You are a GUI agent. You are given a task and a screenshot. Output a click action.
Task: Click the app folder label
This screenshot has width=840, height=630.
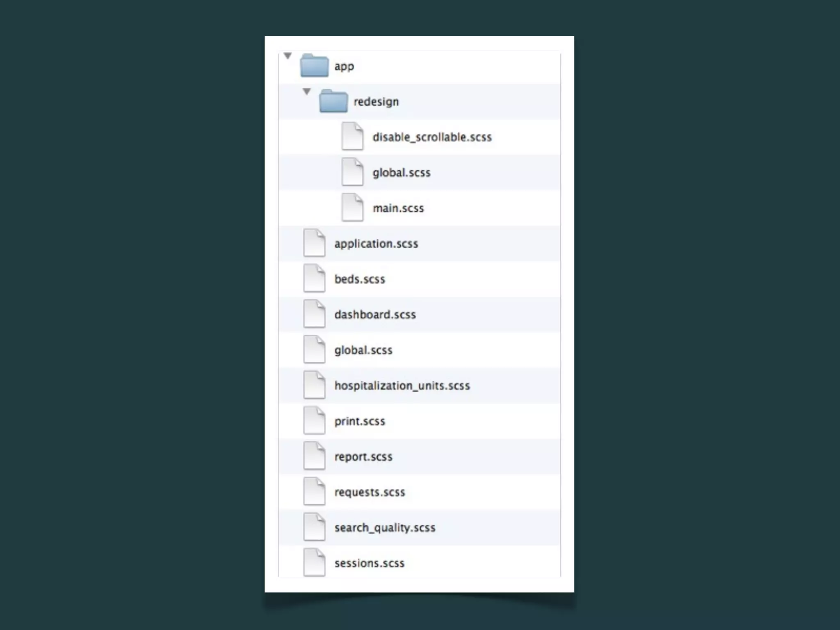(x=344, y=66)
